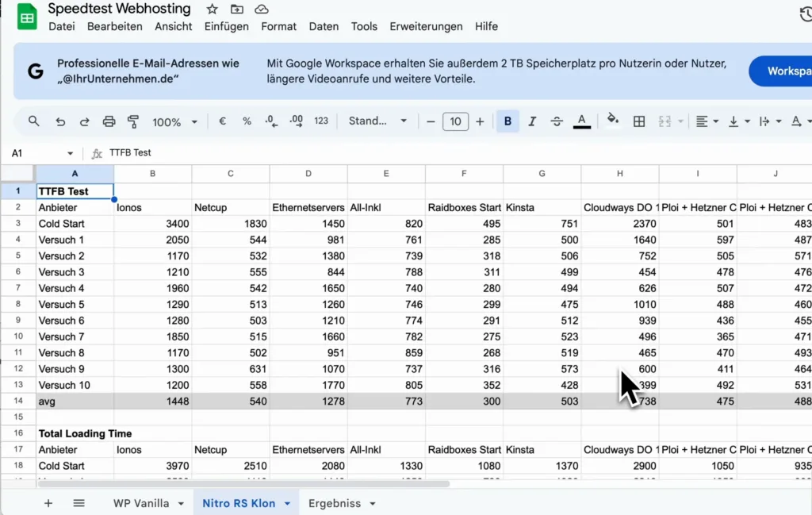This screenshot has width=812, height=515.
Task: Star the Speedtest Webhosting document
Action: (x=212, y=10)
